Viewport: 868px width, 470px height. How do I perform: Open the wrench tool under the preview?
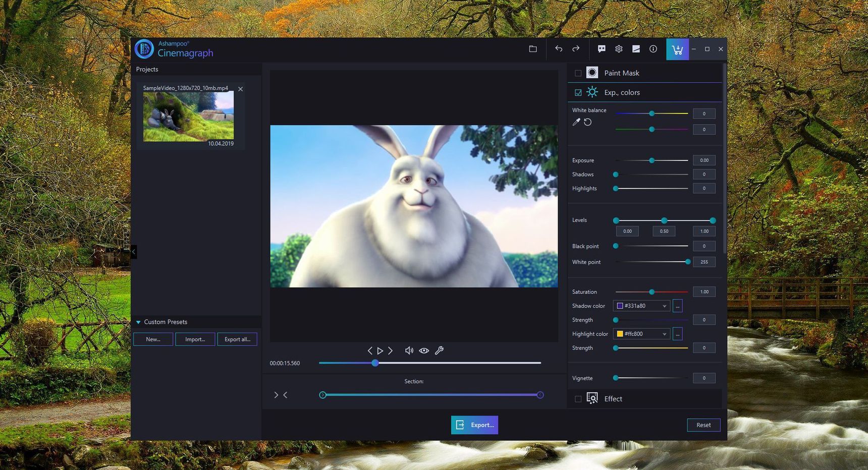pyautogui.click(x=439, y=350)
